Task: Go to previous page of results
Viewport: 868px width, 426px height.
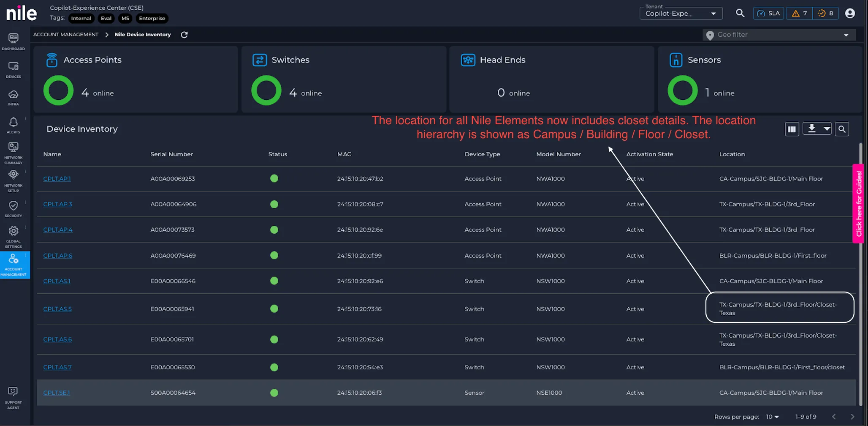Action: (x=834, y=417)
